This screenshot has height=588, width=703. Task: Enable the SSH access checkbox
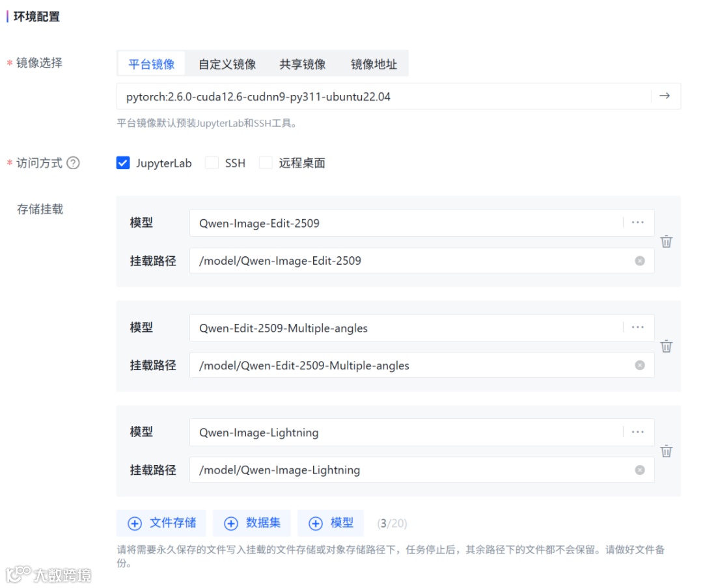(x=212, y=163)
